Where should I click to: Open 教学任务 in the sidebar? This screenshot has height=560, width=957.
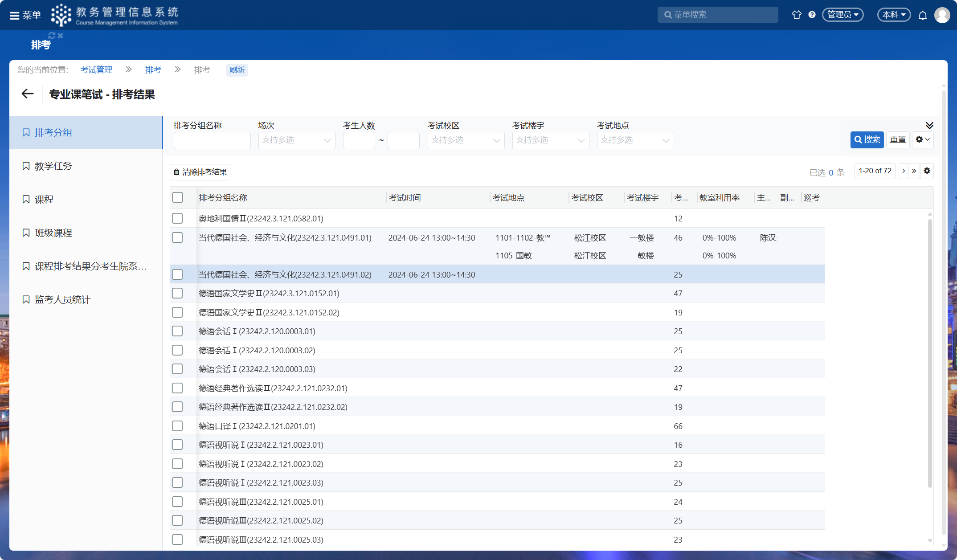(53, 166)
